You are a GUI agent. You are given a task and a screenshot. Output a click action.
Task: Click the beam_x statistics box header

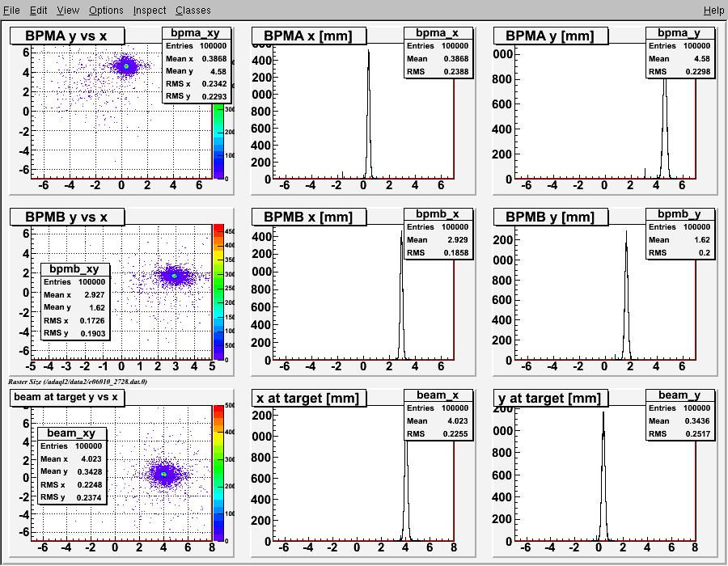pyautogui.click(x=438, y=395)
